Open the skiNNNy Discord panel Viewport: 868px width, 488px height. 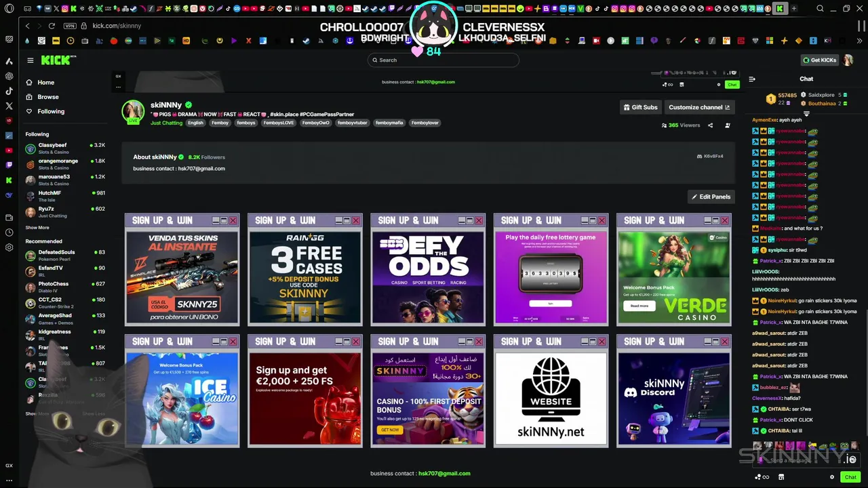(674, 391)
